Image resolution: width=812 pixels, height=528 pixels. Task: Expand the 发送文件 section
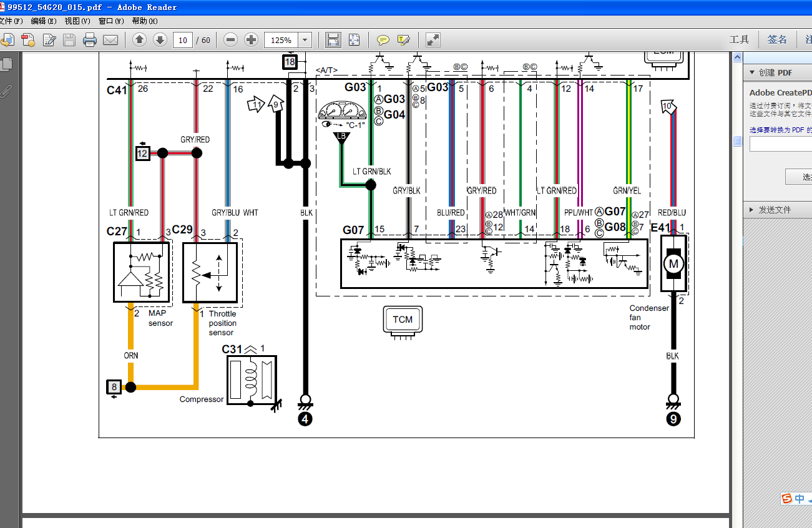point(751,210)
